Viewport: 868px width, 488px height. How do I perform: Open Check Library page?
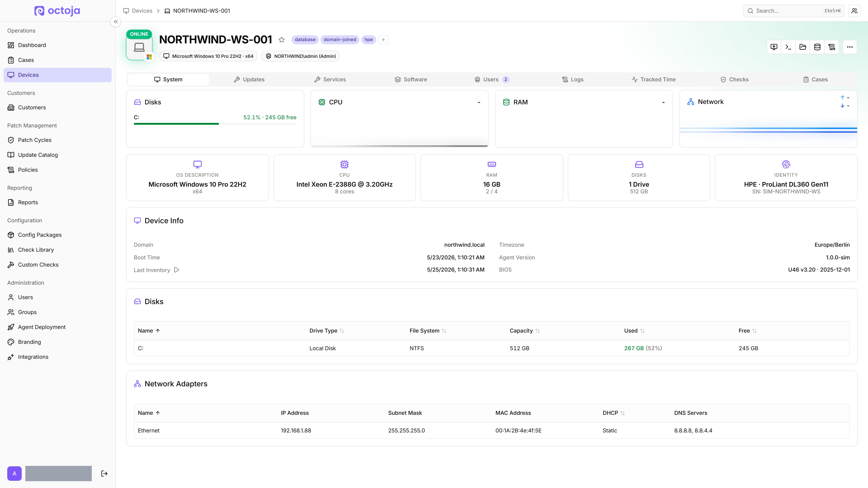58,250
